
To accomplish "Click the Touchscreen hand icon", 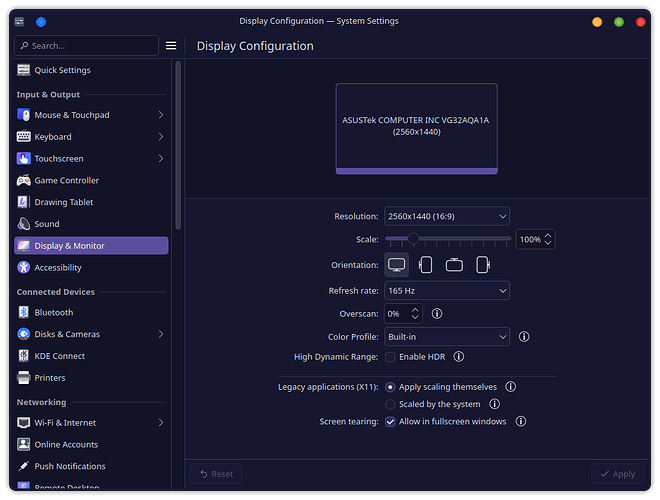I will click(x=24, y=159).
